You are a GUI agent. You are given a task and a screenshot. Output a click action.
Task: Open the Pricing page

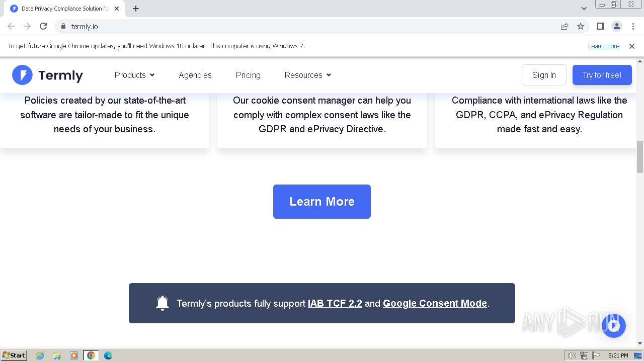click(x=248, y=75)
